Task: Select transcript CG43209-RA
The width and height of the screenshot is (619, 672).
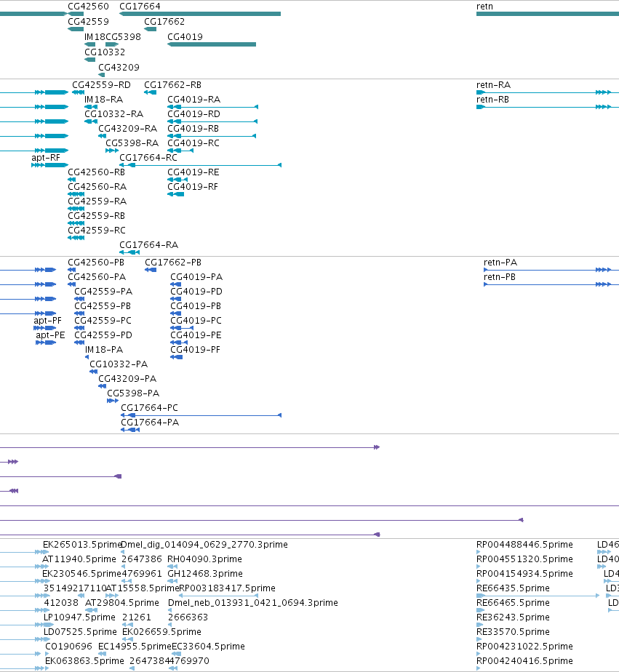Action: [128, 129]
